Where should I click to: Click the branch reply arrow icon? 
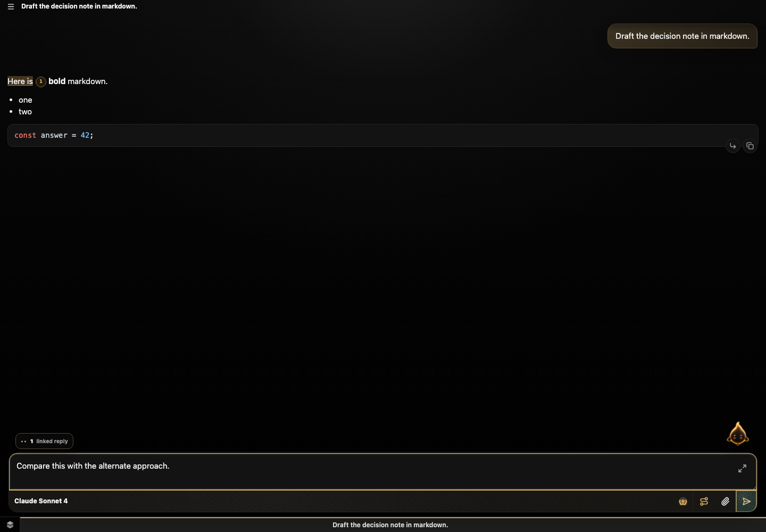tap(732, 146)
